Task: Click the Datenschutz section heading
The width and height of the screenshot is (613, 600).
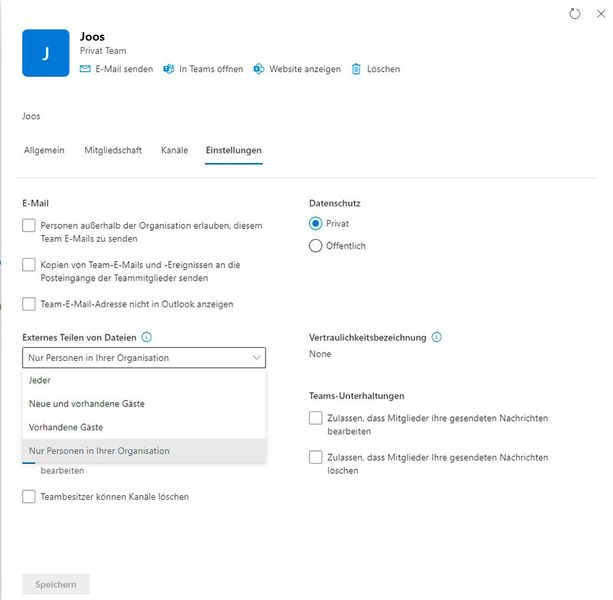Action: (335, 203)
